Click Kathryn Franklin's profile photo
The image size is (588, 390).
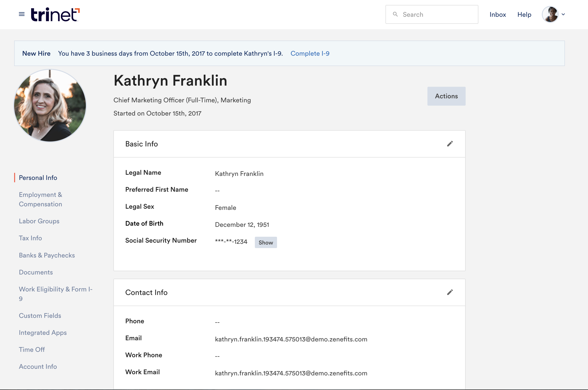tap(50, 105)
